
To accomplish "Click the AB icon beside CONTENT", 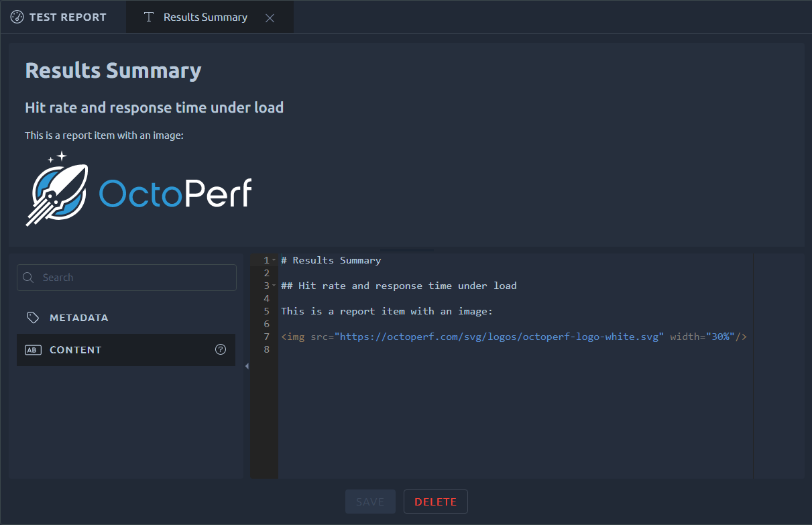I will tap(33, 350).
